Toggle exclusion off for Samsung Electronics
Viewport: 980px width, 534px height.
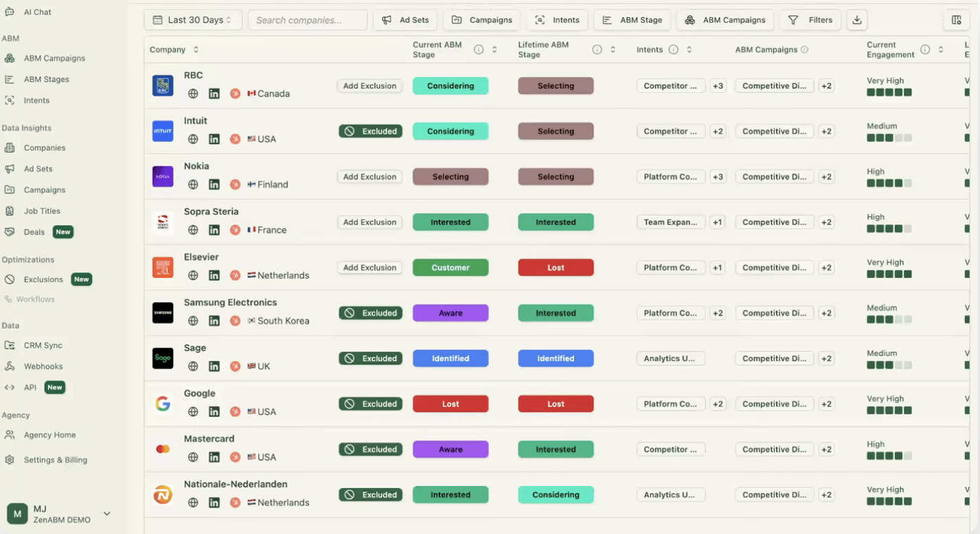pyautogui.click(x=370, y=313)
